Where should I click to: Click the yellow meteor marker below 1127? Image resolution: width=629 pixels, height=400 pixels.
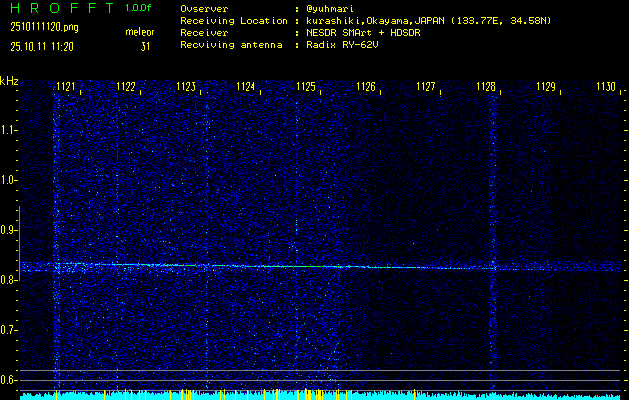415,394
